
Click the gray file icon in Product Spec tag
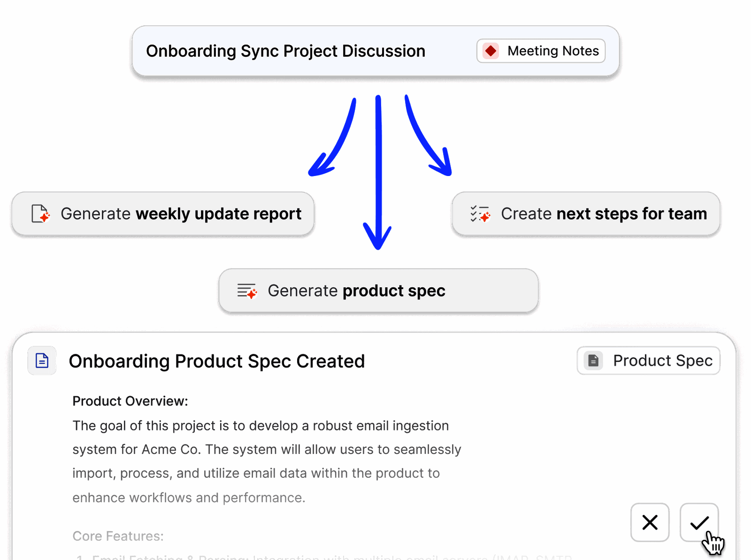pos(593,361)
